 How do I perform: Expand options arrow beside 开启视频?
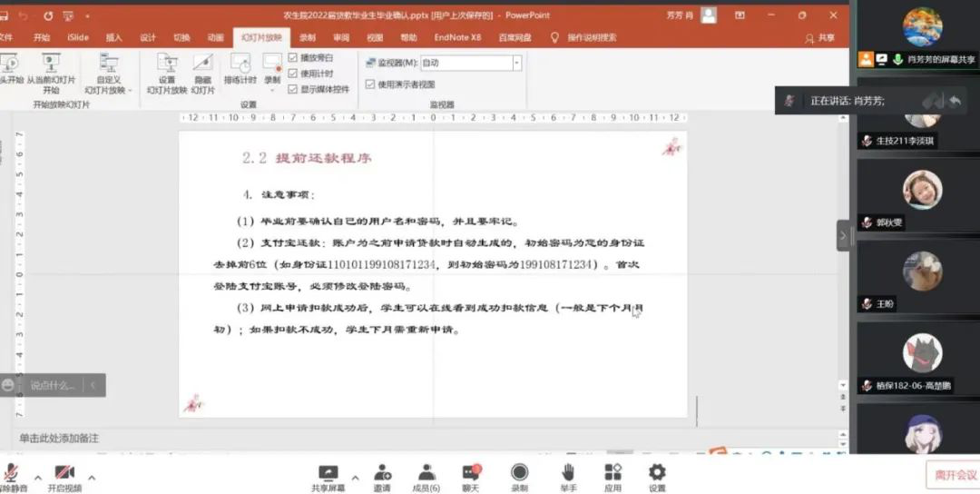(x=92, y=478)
